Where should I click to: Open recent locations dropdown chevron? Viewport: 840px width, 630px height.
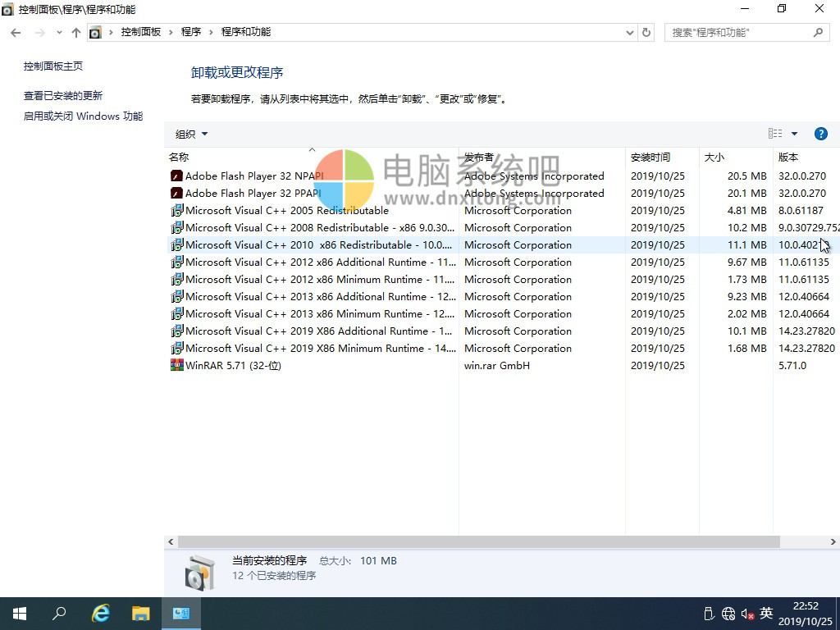tap(58, 32)
